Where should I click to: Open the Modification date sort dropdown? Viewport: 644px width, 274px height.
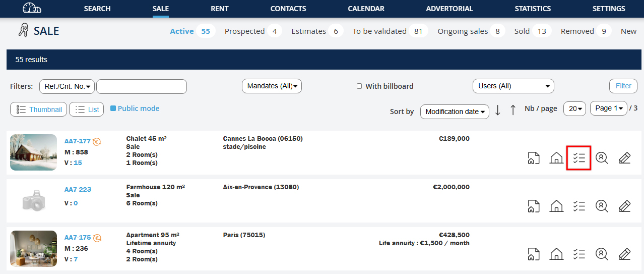point(455,112)
